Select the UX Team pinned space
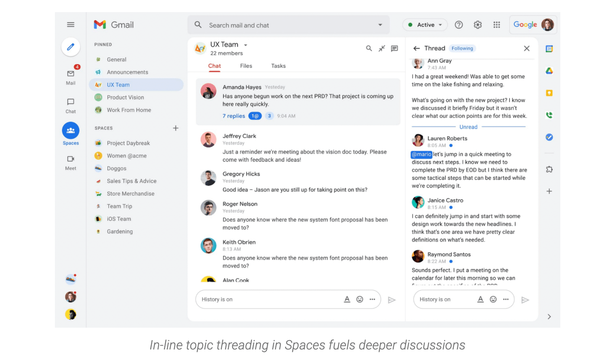 [136, 85]
